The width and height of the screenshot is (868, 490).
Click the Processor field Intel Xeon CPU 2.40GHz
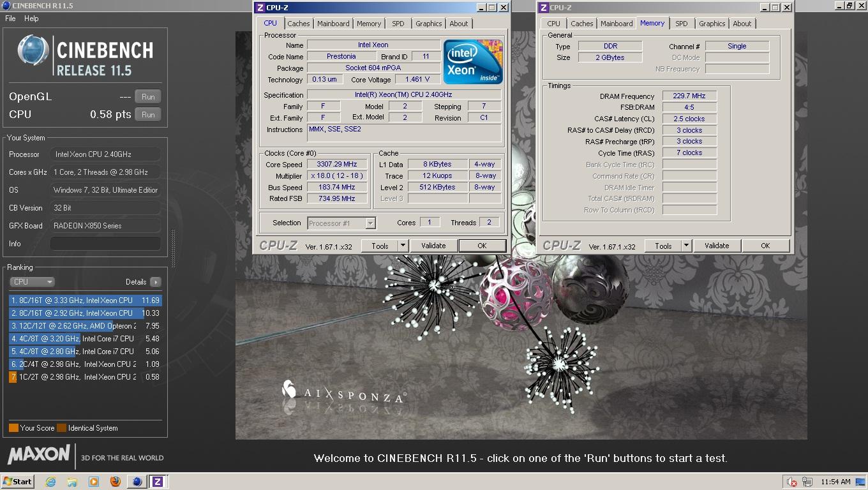pyautogui.click(x=105, y=154)
